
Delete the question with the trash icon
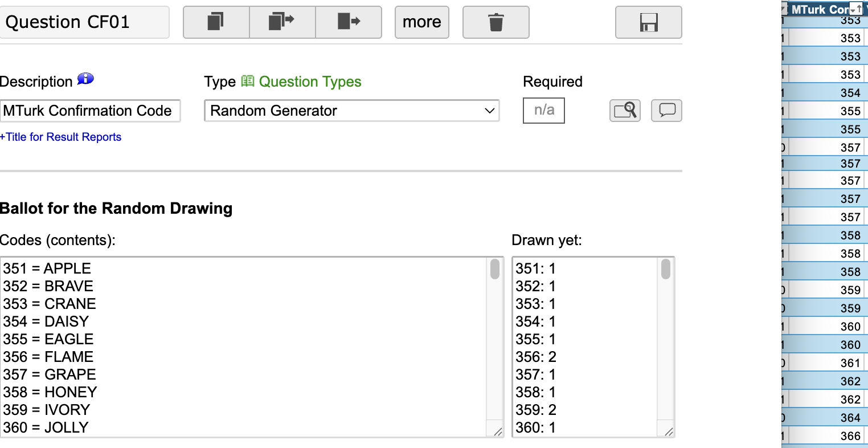(496, 22)
